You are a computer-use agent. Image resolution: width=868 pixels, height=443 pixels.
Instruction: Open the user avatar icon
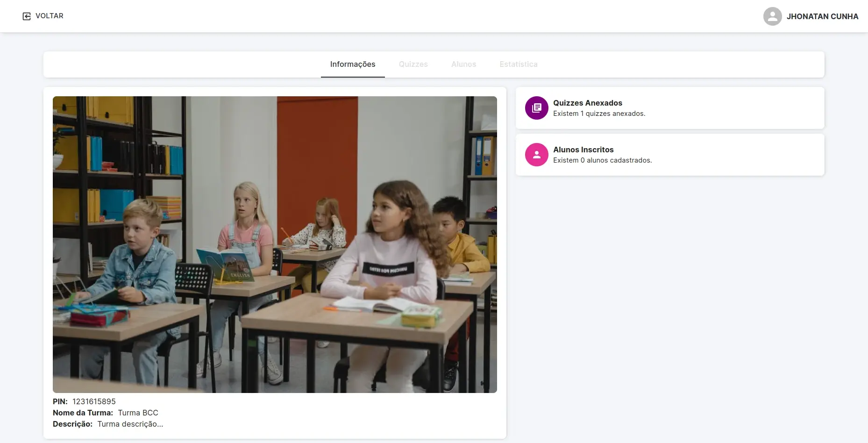[x=772, y=16]
